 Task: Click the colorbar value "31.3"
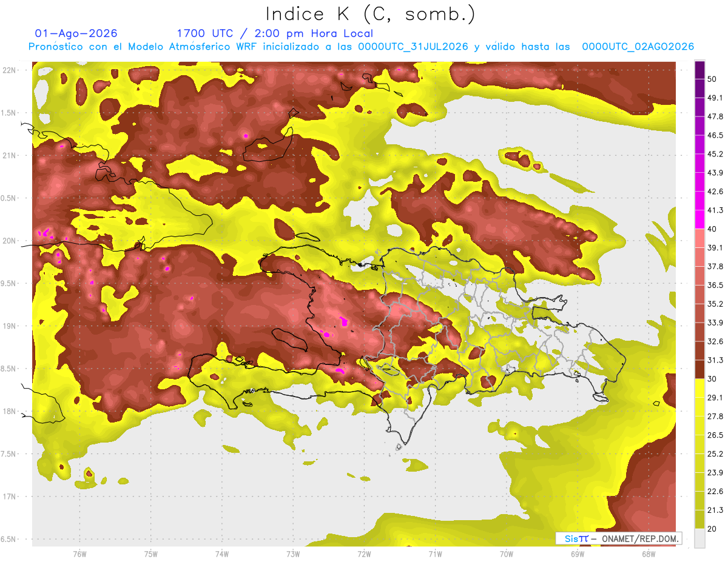(715, 360)
